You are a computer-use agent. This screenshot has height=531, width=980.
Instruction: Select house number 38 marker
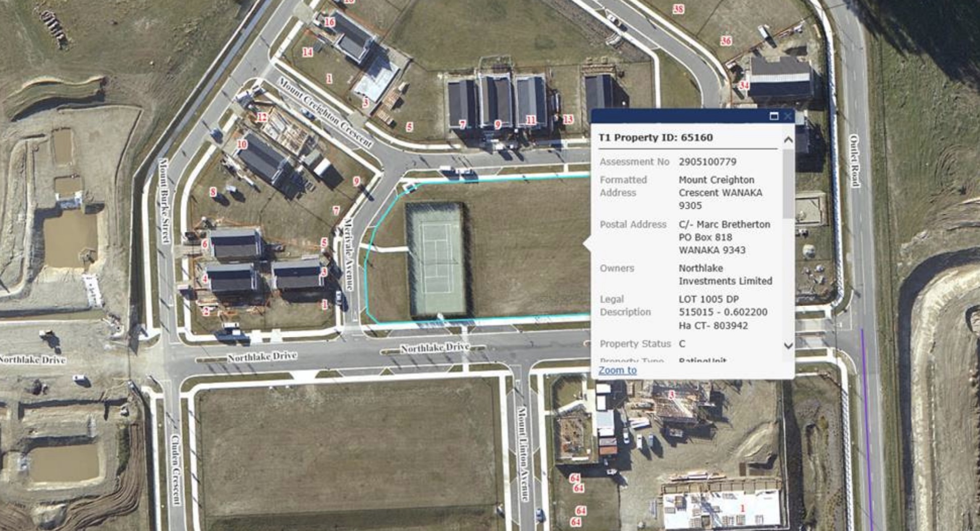point(679,9)
